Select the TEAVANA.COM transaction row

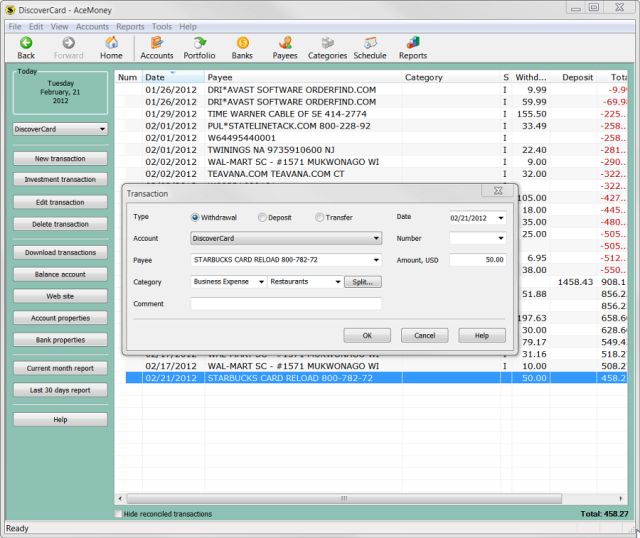[371, 174]
